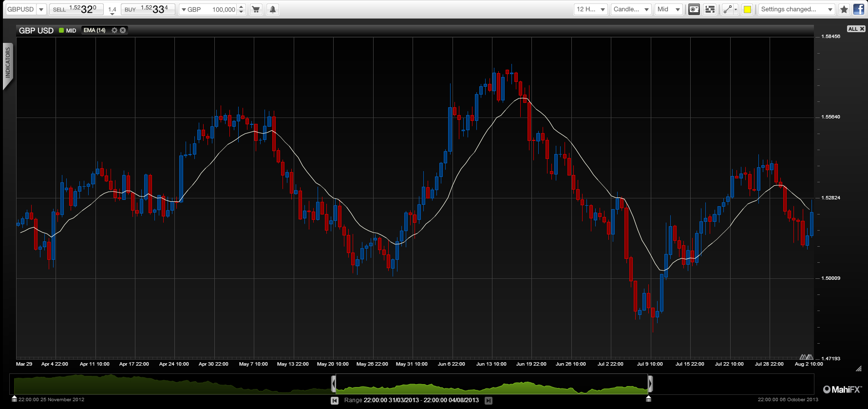Toggle the green MID series indicator
Image resolution: width=868 pixels, height=409 pixels.
tap(61, 30)
